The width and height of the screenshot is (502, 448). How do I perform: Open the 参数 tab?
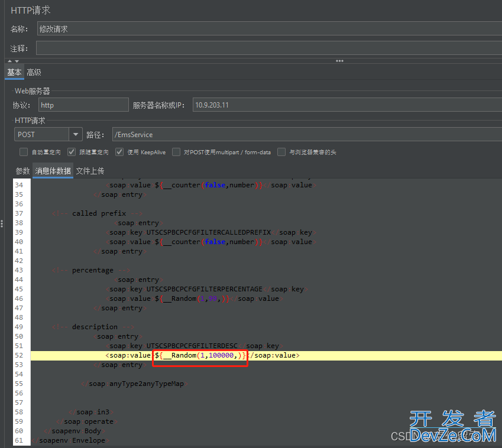(x=22, y=171)
